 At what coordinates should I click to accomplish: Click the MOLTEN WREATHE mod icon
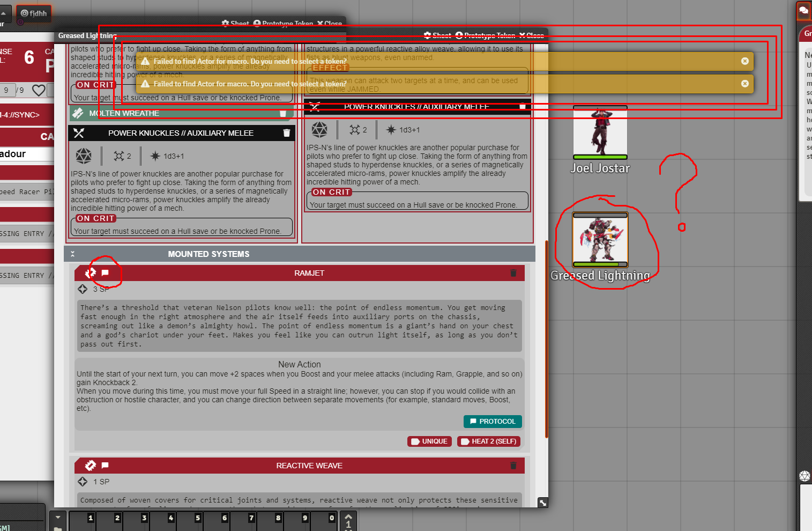pos(78,113)
